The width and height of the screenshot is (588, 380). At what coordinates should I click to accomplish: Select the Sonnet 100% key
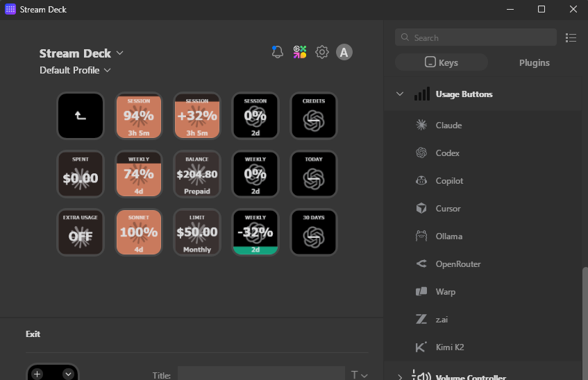click(139, 232)
